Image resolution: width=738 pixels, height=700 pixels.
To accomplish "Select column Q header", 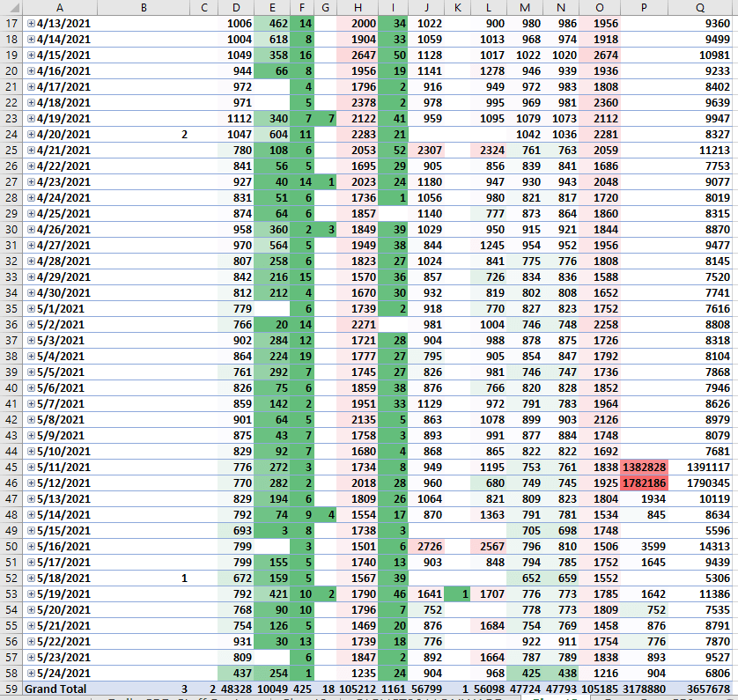I will pyautogui.click(x=700, y=7).
